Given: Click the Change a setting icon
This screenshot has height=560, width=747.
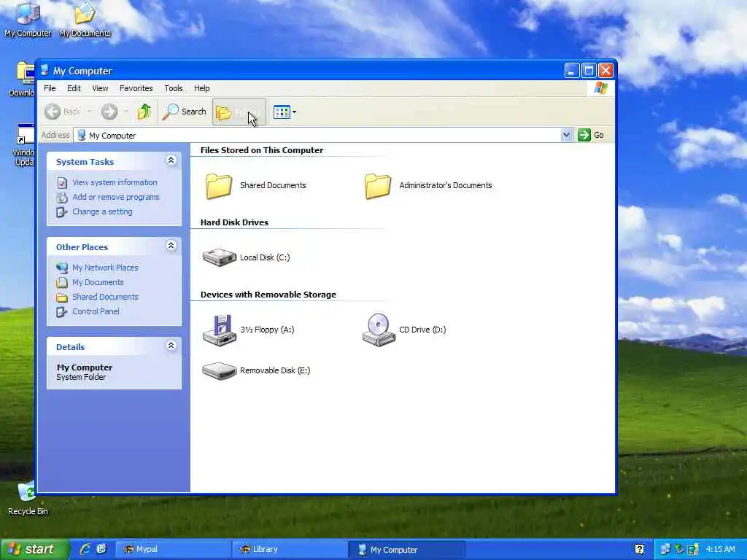Looking at the screenshot, I should click(62, 212).
